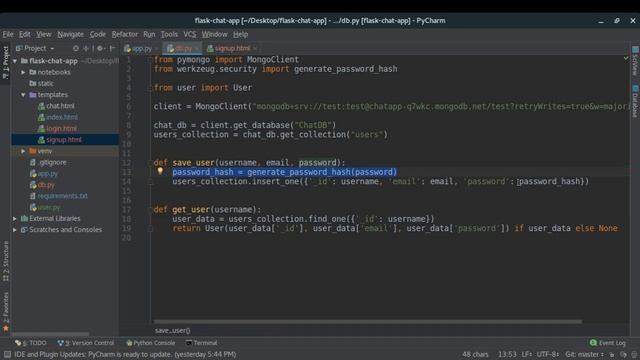
Task: Open the Edit menu
Action: click(x=24, y=34)
